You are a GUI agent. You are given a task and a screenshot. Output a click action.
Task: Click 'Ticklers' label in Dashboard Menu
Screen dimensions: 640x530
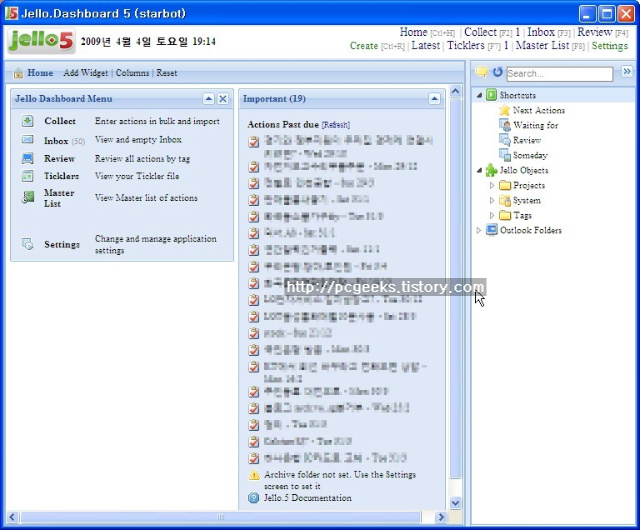pos(61,176)
